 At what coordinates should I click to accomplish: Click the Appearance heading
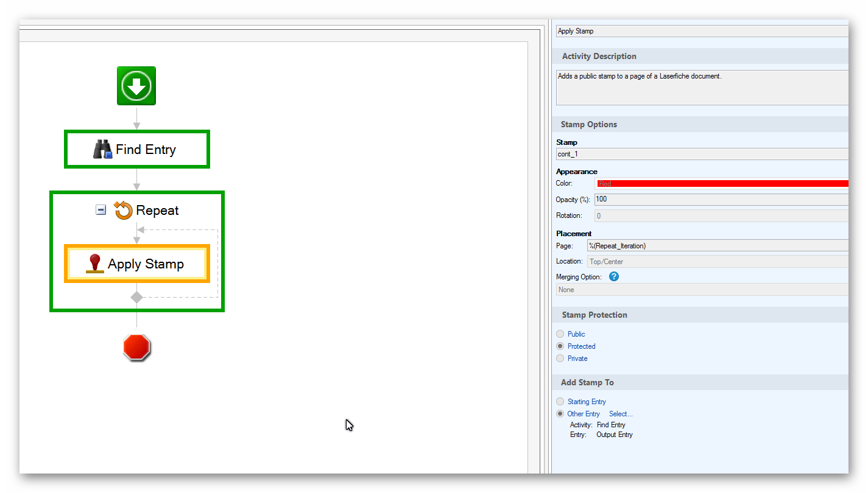tap(577, 172)
